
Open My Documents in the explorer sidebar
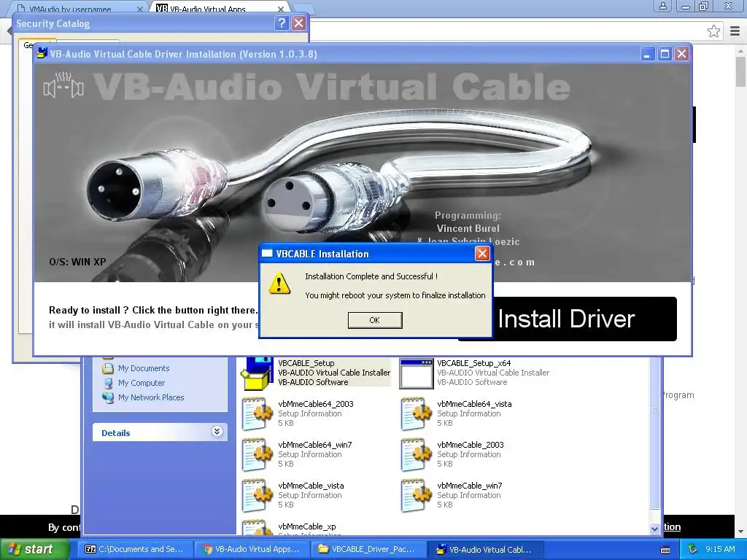click(x=144, y=368)
